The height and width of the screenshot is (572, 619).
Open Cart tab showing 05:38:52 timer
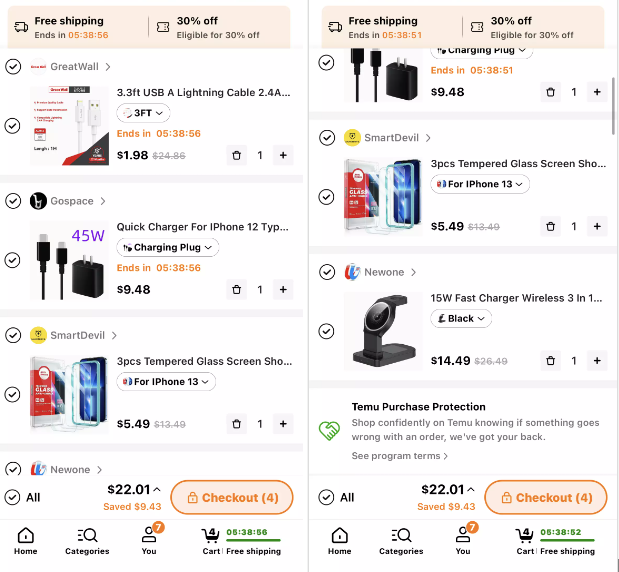(527, 540)
